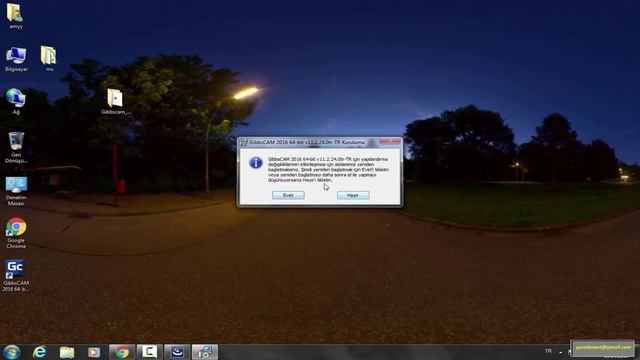Open the Windows Start menu
Viewport: 640px width, 360px height.
click(12, 352)
